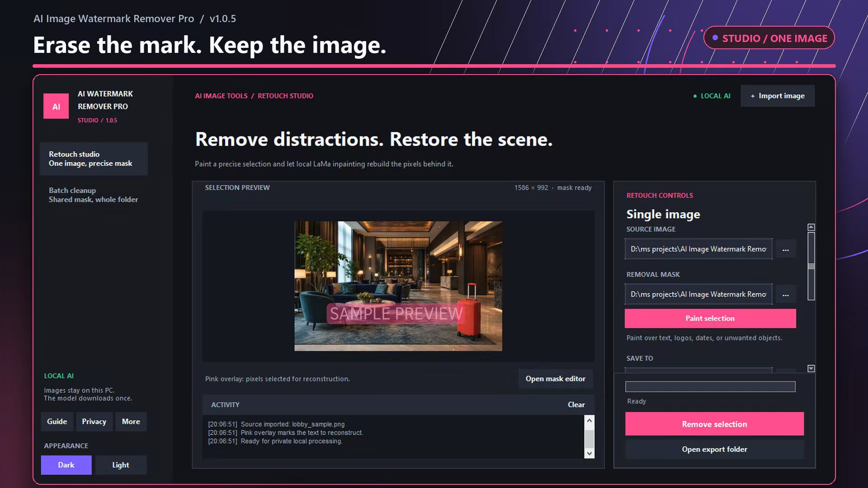The image size is (868, 488).
Task: Open the More options menu
Action: pos(131,422)
